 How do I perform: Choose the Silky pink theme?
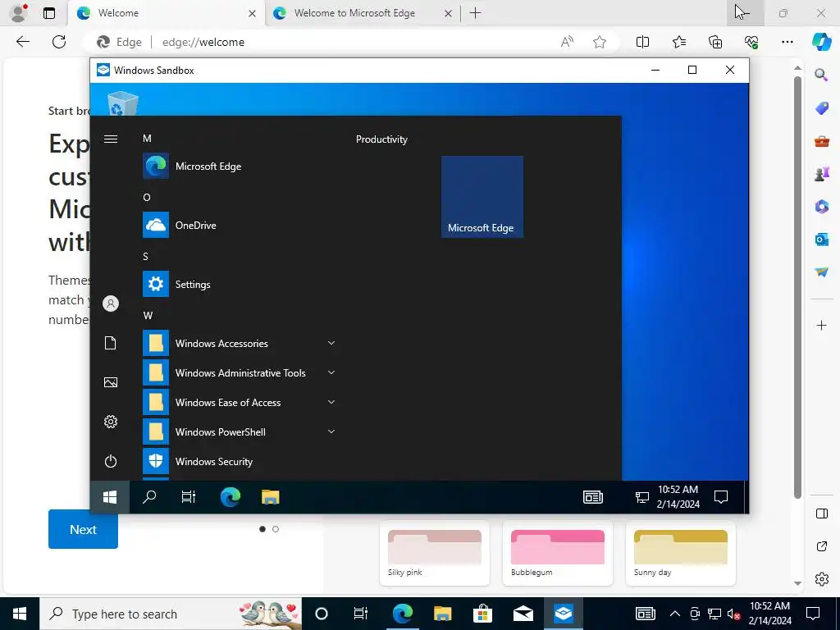click(435, 554)
